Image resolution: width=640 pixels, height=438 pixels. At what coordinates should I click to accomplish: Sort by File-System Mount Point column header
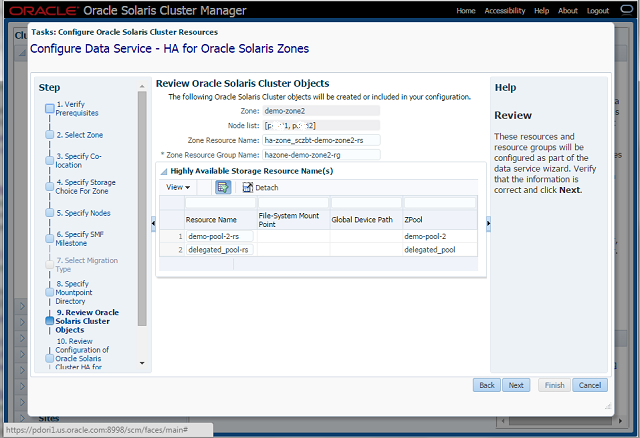[293, 220]
